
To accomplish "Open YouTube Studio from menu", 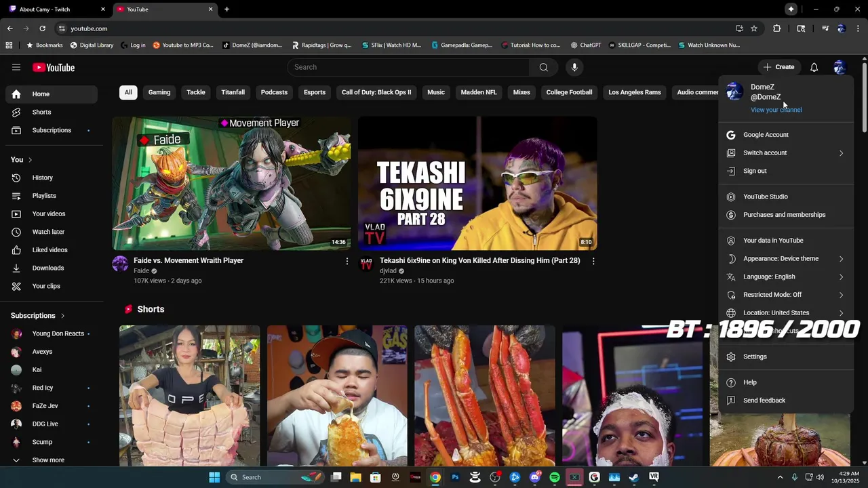I will pos(786,197).
